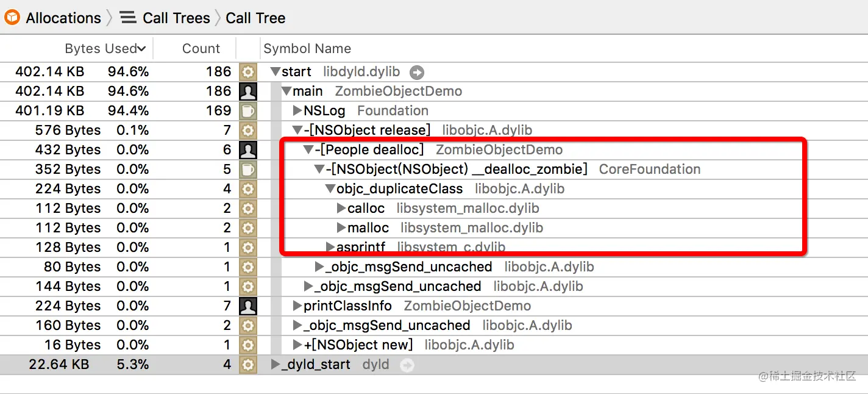This screenshot has height=394, width=868.
Task: Click the gear icon in start row
Action: (x=247, y=72)
